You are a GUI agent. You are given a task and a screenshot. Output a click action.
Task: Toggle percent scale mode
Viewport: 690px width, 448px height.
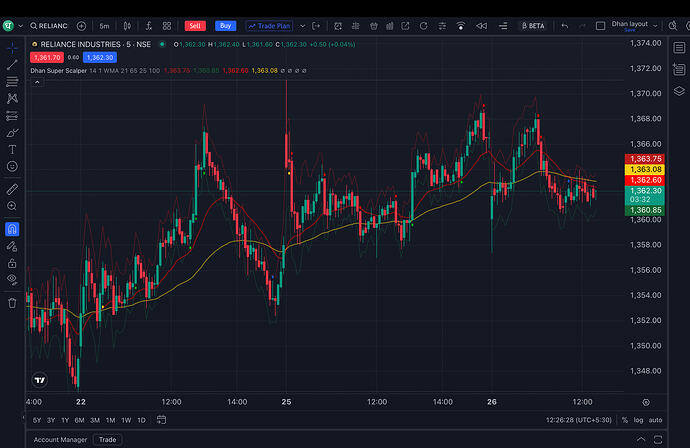(x=624, y=420)
